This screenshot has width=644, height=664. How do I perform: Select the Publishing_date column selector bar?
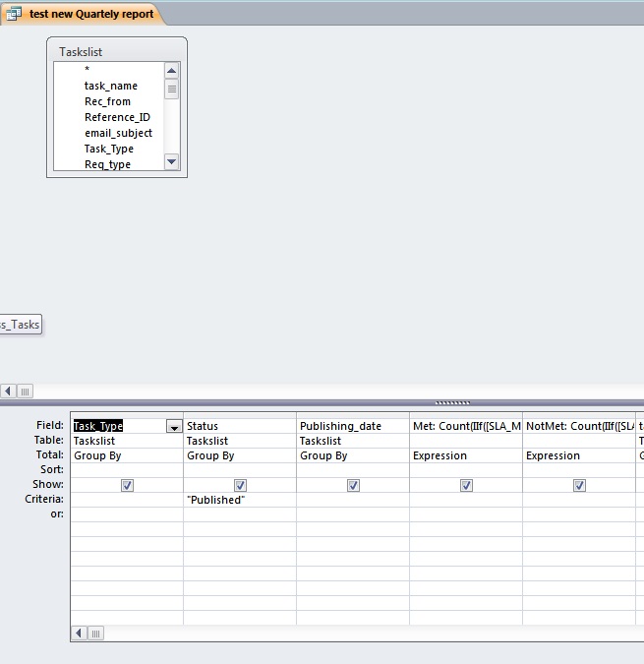click(x=353, y=415)
